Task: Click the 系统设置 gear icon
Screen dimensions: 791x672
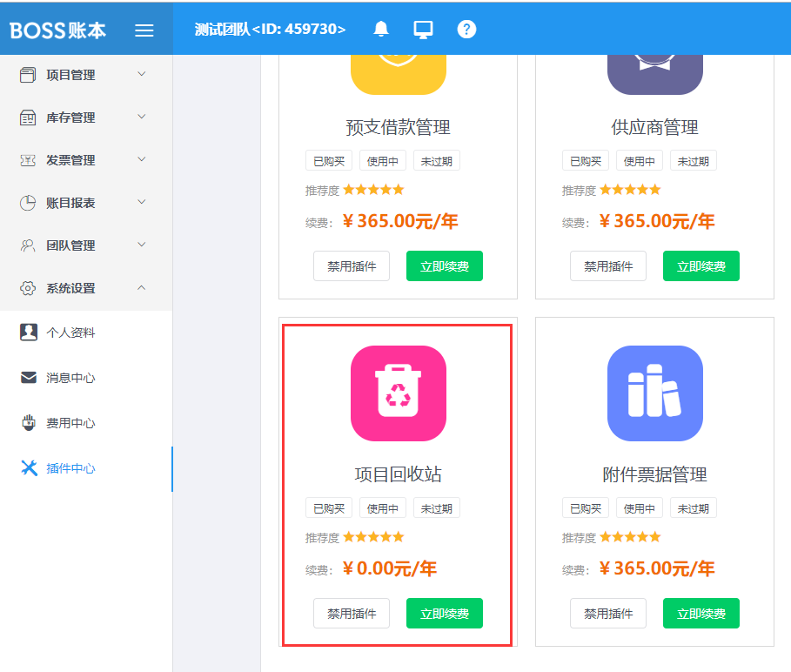Action: (28, 288)
